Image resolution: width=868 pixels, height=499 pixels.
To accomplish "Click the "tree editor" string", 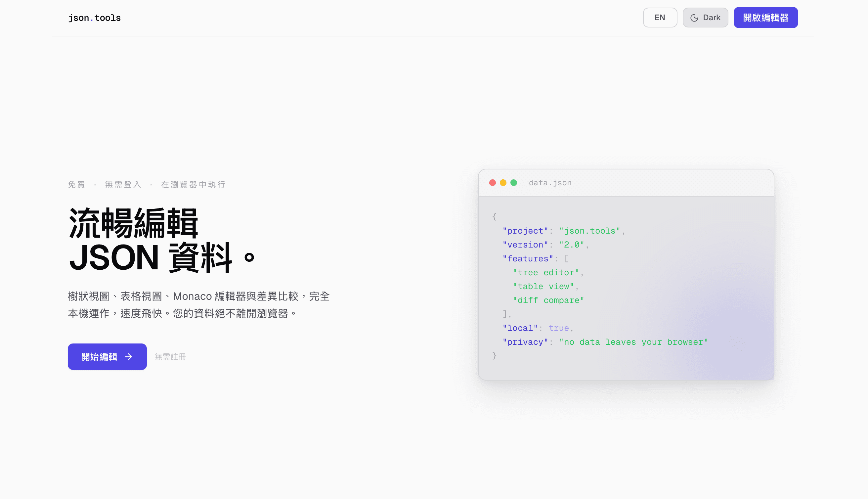I will (546, 272).
